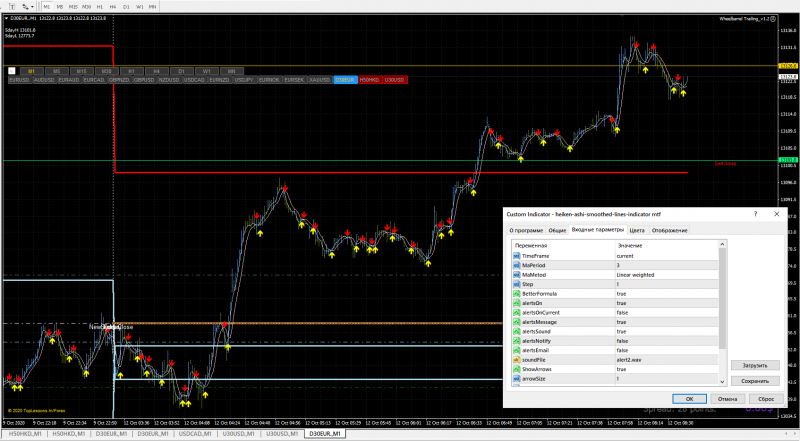This screenshot has width=800, height=441.
Task: Click the Step variable icon
Action: (516, 284)
